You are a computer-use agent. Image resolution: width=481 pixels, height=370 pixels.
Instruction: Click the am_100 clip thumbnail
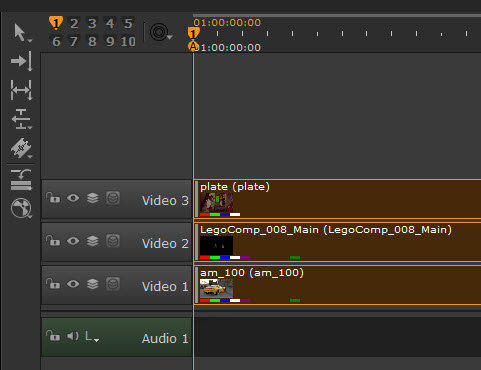click(216, 288)
